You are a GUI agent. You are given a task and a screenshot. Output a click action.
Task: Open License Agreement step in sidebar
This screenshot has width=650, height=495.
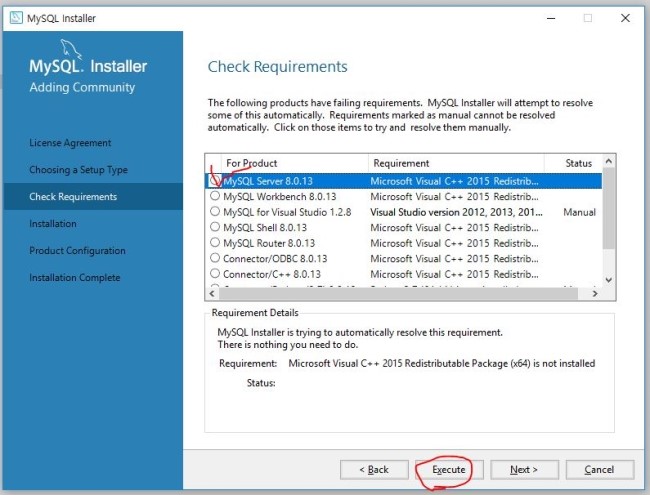[70, 143]
